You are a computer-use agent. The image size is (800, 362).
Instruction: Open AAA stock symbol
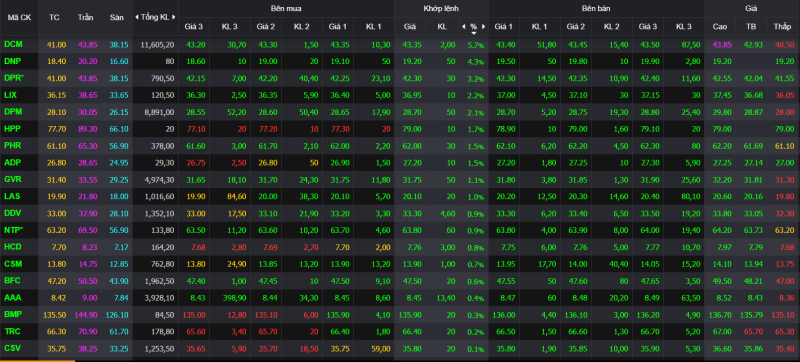pyautogui.click(x=13, y=297)
